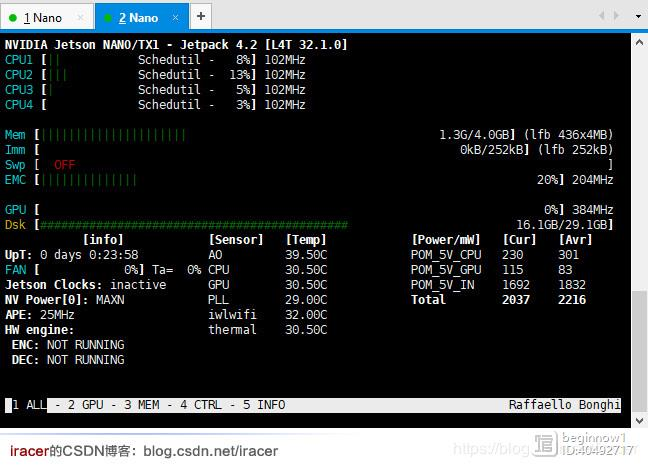The height and width of the screenshot is (467, 648).
Task: Click the green status dot on 1 Nano tab
Action: pyautogui.click(x=13, y=18)
